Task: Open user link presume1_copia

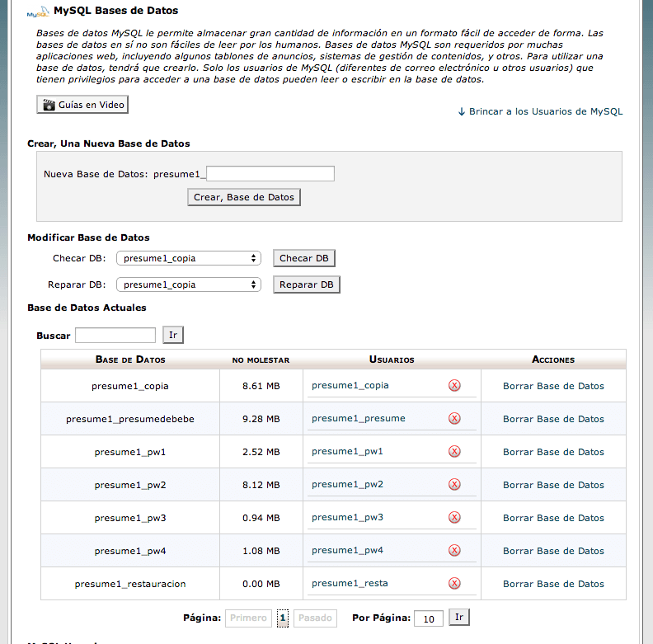Action: (350, 385)
